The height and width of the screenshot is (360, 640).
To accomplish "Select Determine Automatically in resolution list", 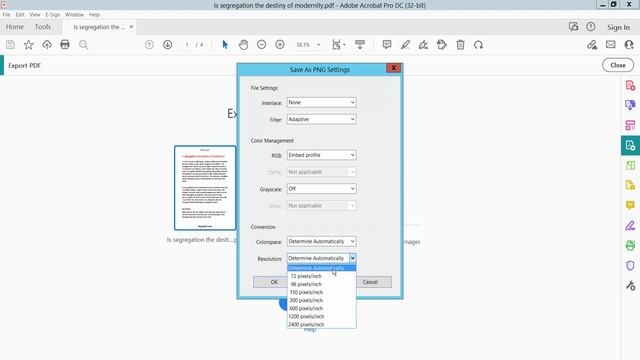I will tap(321, 268).
